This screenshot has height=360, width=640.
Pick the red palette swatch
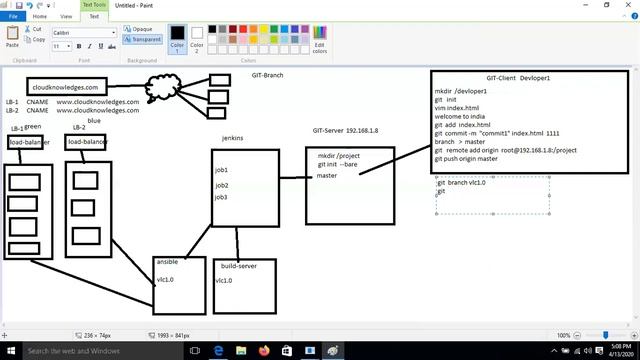tap(243, 29)
